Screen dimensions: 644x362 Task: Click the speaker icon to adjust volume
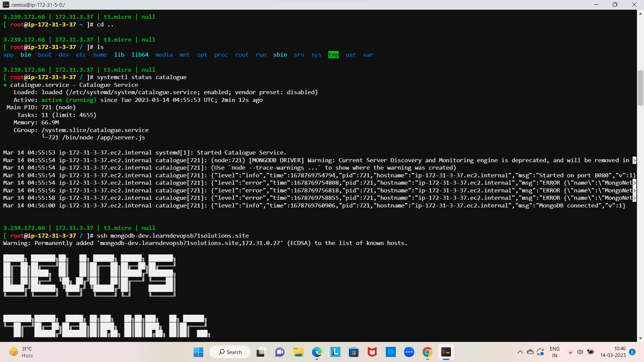(581, 352)
